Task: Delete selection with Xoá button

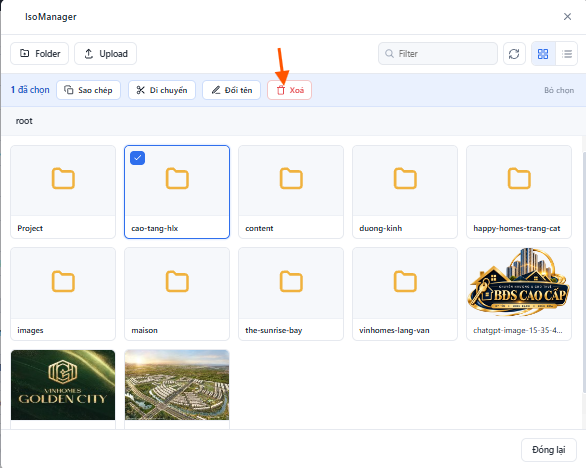Action: (290, 90)
